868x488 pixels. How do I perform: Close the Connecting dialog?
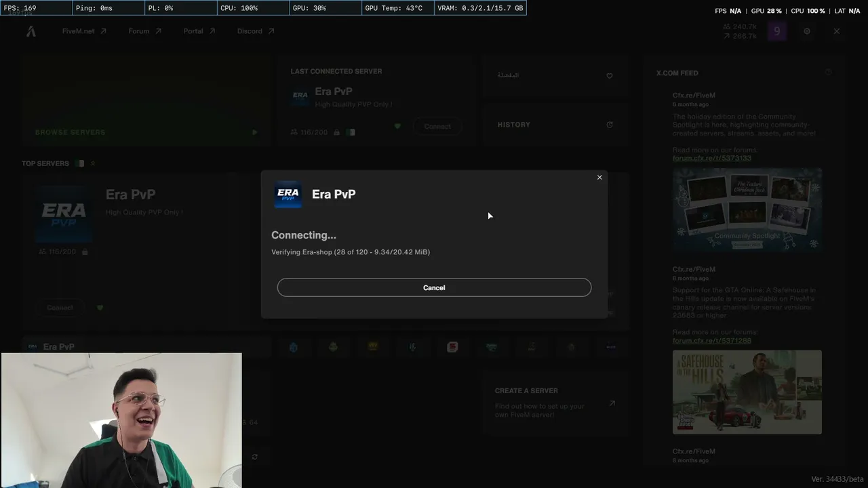[x=599, y=178]
